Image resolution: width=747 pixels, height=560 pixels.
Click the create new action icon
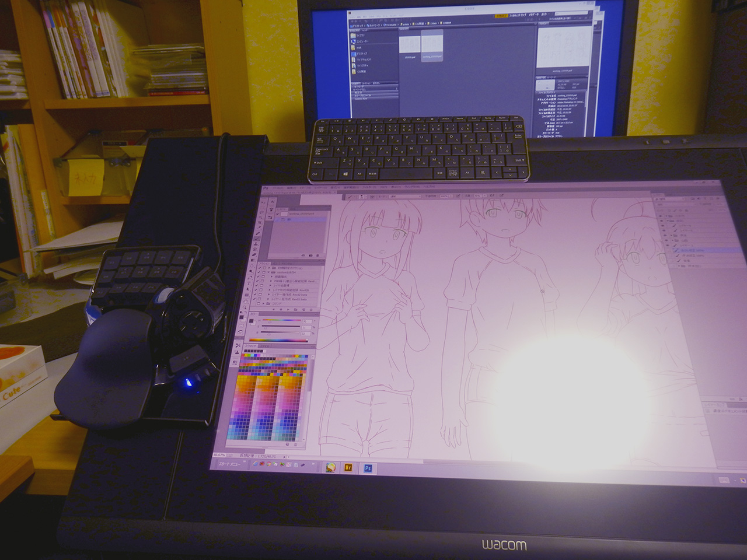pyautogui.click(x=303, y=310)
